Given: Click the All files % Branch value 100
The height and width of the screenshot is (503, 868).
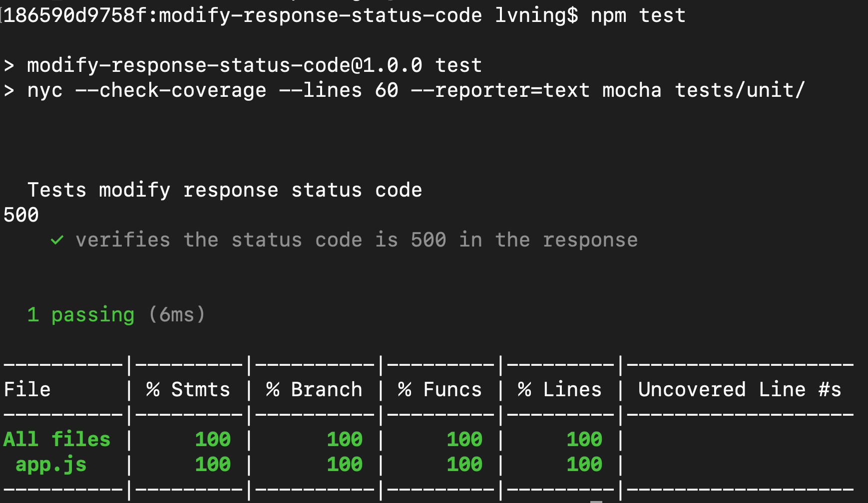Looking at the screenshot, I should [345, 440].
